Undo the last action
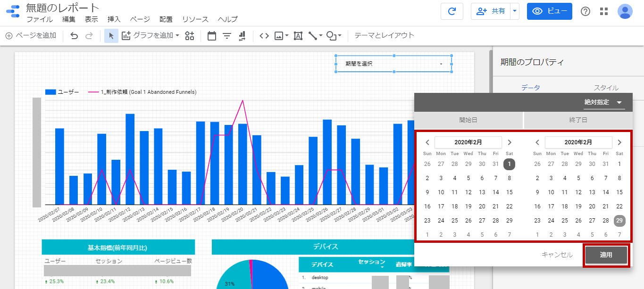 pos(74,35)
